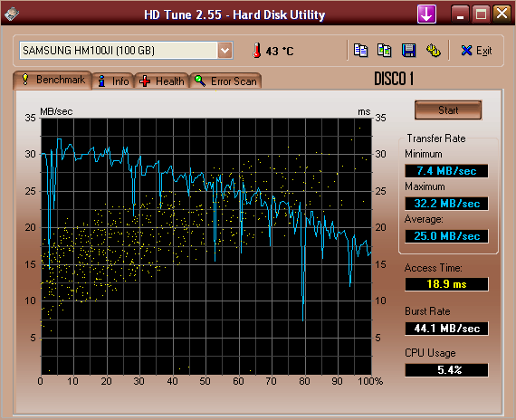This screenshot has width=516, height=420.
Task: Maximize the HD Tune window
Action: point(481,14)
